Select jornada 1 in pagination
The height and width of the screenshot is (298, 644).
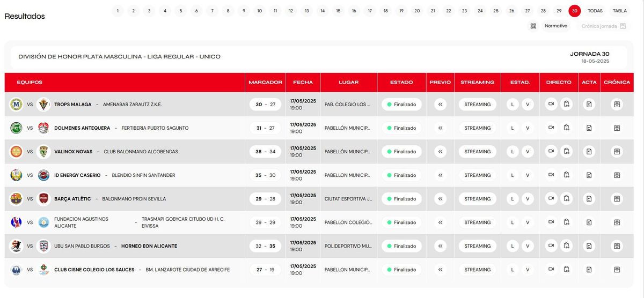[x=118, y=11]
